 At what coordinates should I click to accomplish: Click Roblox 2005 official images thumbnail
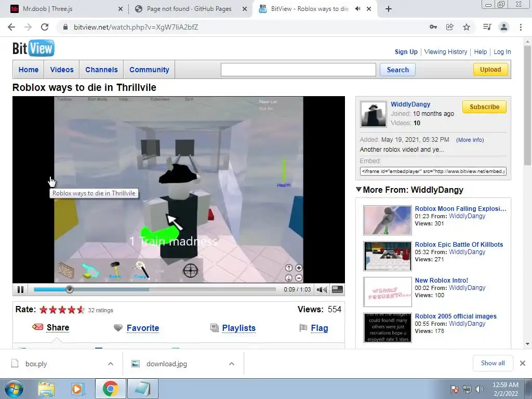388,328
